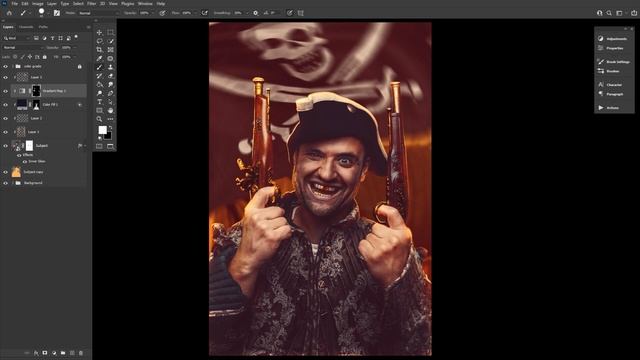Viewport: 640px width, 360px height.
Task: Select the Zoom tool in the toolbox
Action: coord(99,119)
